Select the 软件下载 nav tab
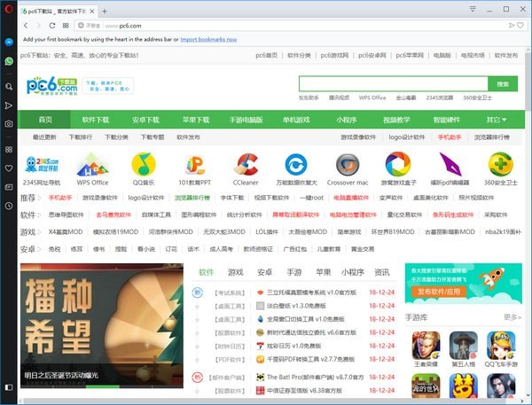 point(96,120)
